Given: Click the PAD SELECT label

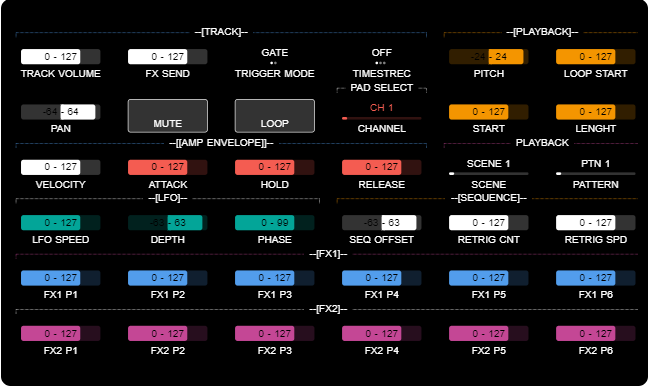Looking at the screenshot, I should (x=381, y=88).
